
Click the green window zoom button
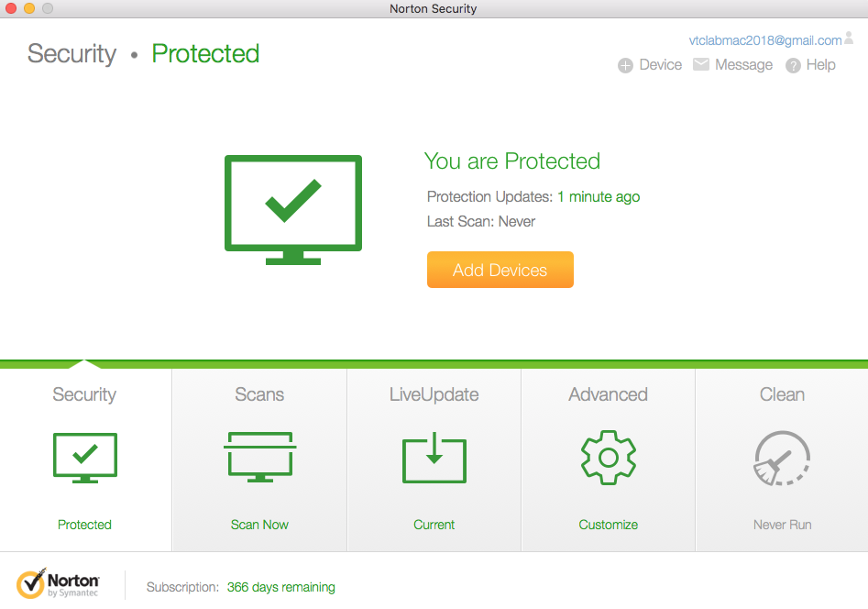(48, 8)
